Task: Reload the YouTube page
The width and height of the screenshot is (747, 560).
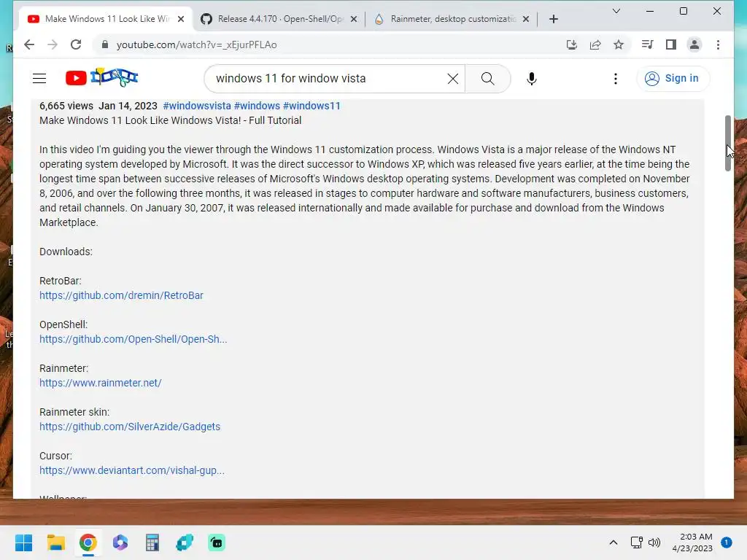Action: (76, 44)
